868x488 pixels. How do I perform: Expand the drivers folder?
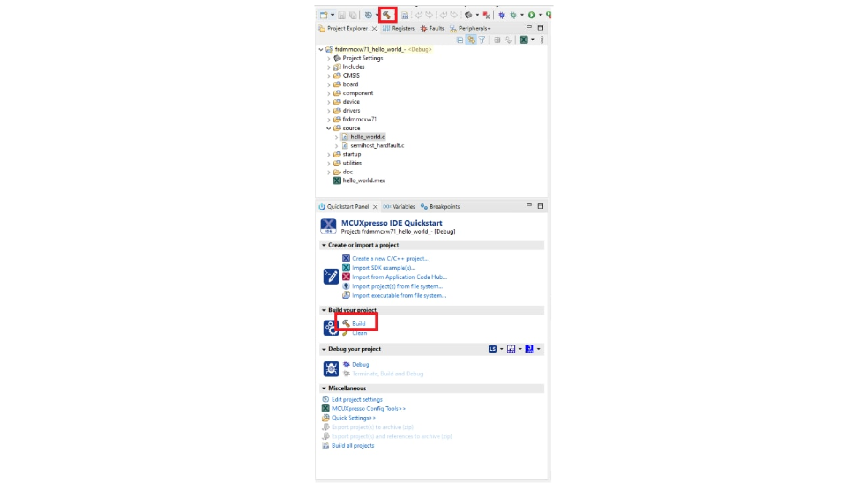point(328,111)
